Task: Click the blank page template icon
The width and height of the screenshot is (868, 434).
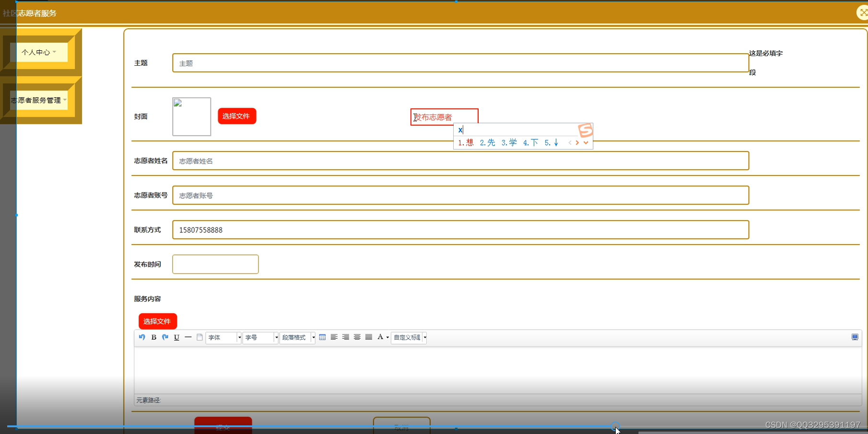Action: (199, 337)
